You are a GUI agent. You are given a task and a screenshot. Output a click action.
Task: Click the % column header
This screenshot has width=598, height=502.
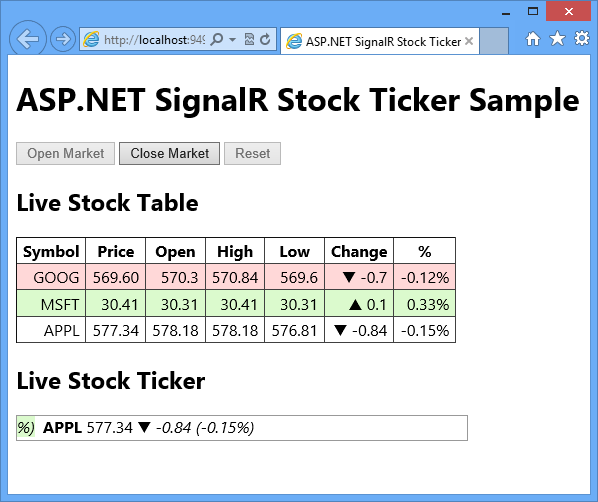[424, 251]
